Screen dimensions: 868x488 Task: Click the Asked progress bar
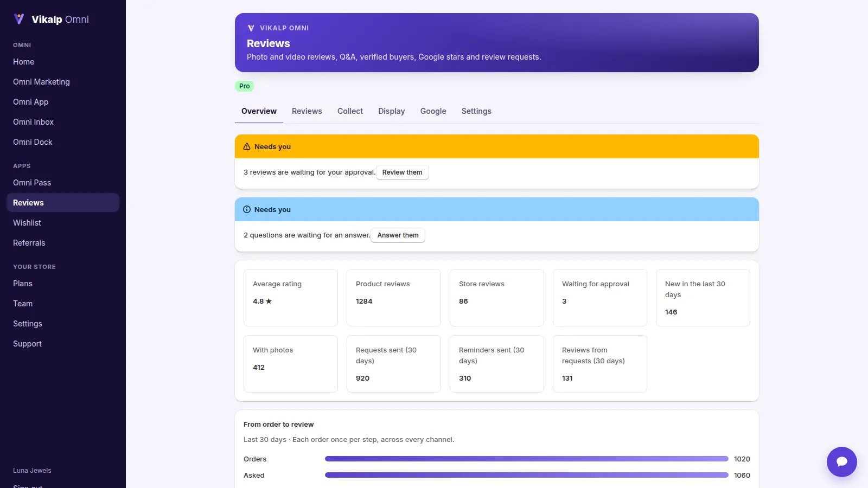(x=526, y=475)
